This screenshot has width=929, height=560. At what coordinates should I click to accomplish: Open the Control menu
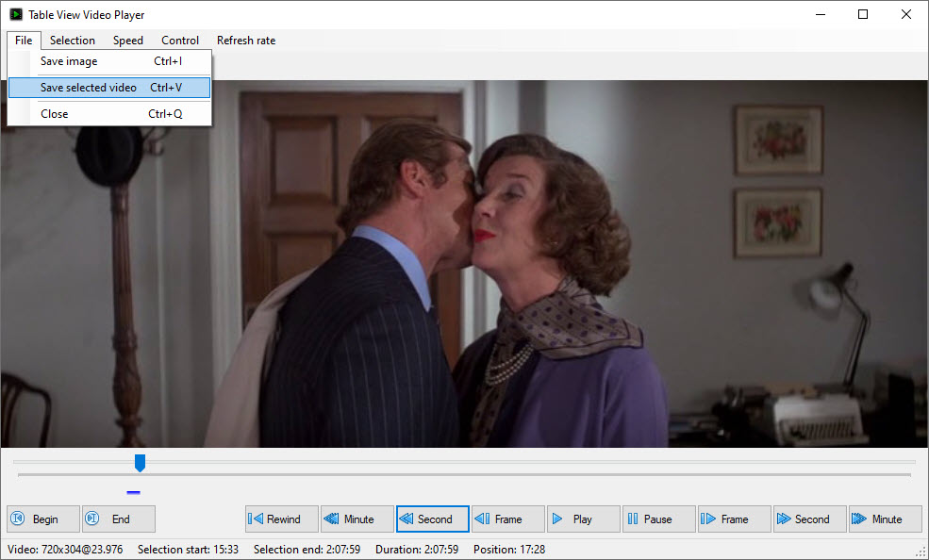(x=180, y=41)
